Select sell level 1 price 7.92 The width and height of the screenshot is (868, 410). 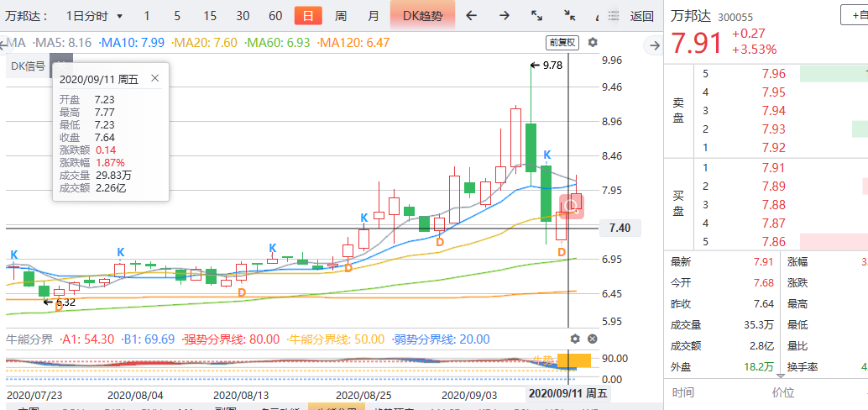pos(773,148)
